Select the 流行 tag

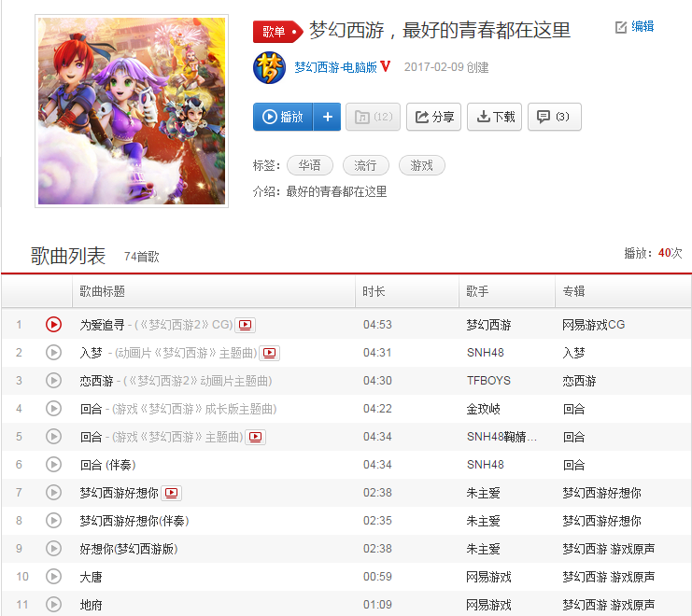(x=366, y=165)
